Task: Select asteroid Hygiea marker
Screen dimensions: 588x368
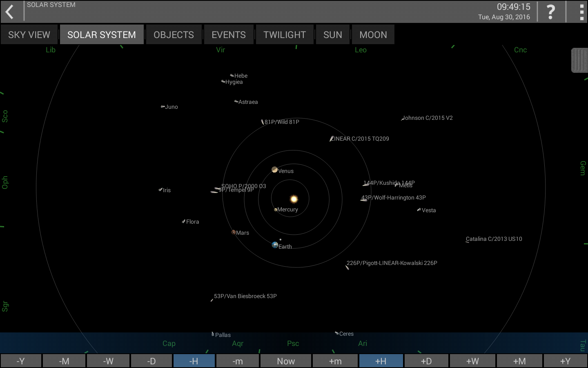Action: coord(223,81)
